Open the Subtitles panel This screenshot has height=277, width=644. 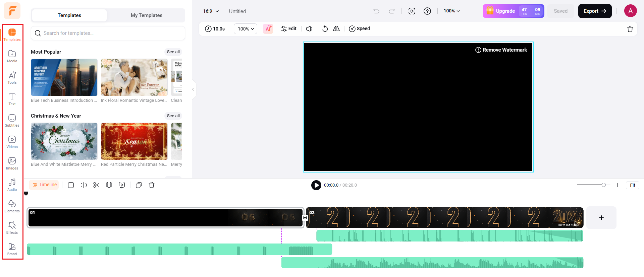(x=12, y=121)
